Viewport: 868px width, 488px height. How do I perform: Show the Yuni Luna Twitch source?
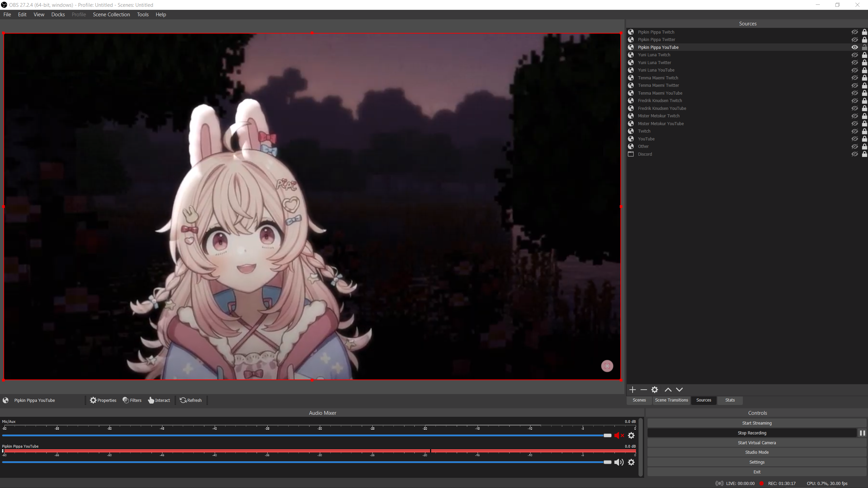(855, 55)
